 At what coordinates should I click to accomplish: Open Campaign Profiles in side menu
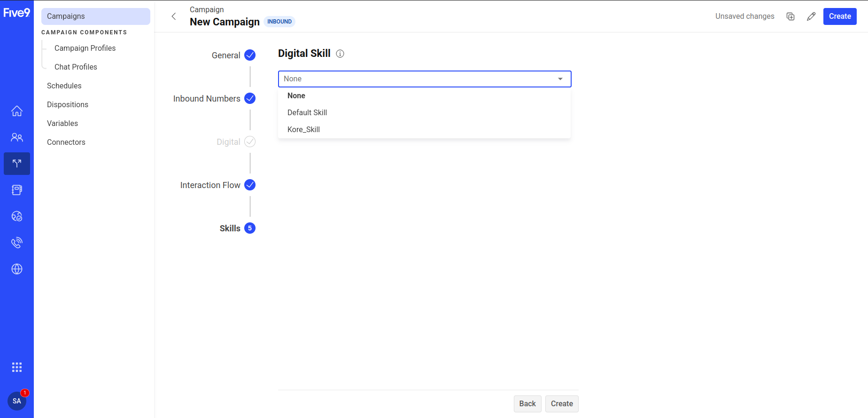[x=85, y=48]
